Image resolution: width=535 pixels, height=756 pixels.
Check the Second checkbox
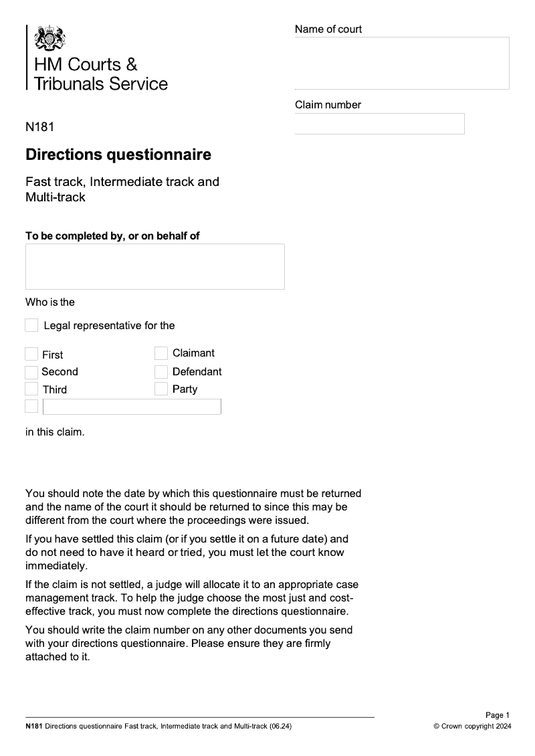pos(31,372)
